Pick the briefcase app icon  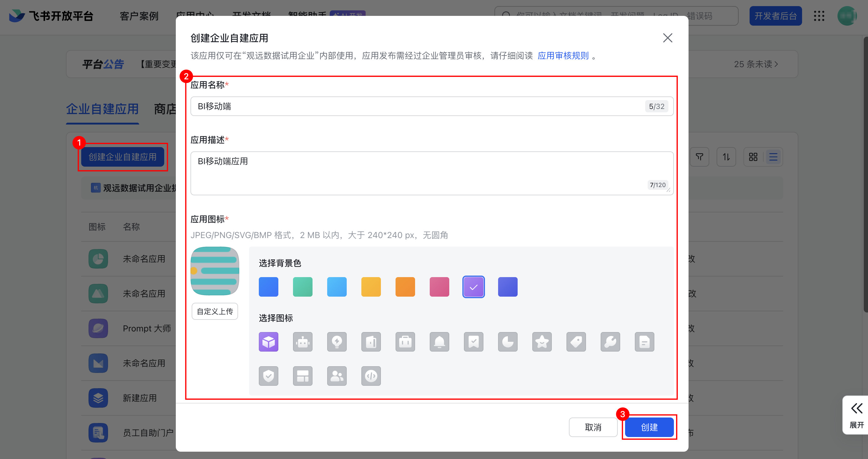pos(405,342)
